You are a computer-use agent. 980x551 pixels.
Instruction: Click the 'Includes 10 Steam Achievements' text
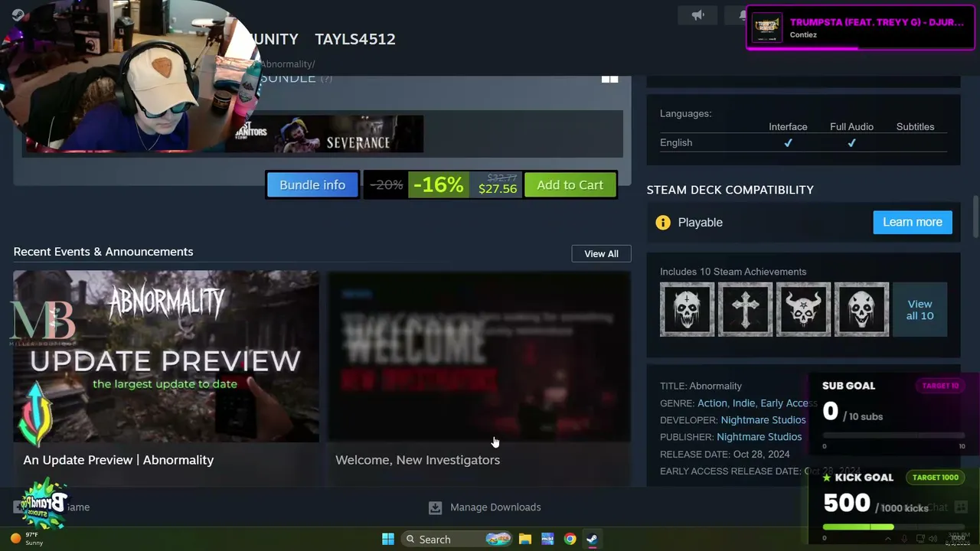click(x=733, y=272)
